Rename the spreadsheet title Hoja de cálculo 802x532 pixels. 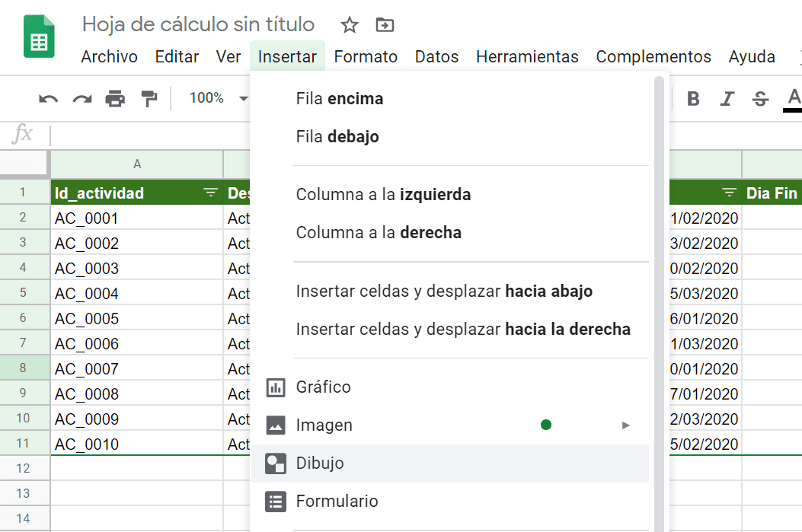click(199, 23)
